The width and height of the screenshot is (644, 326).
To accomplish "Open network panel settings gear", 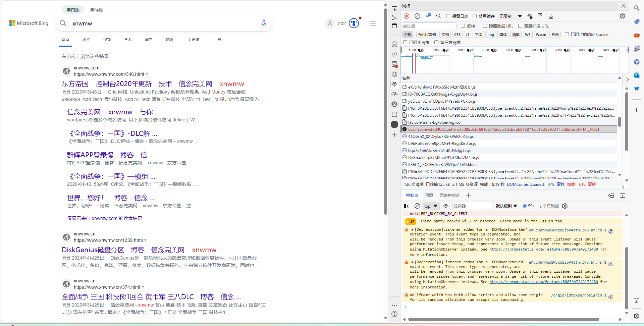I will coord(623,16).
